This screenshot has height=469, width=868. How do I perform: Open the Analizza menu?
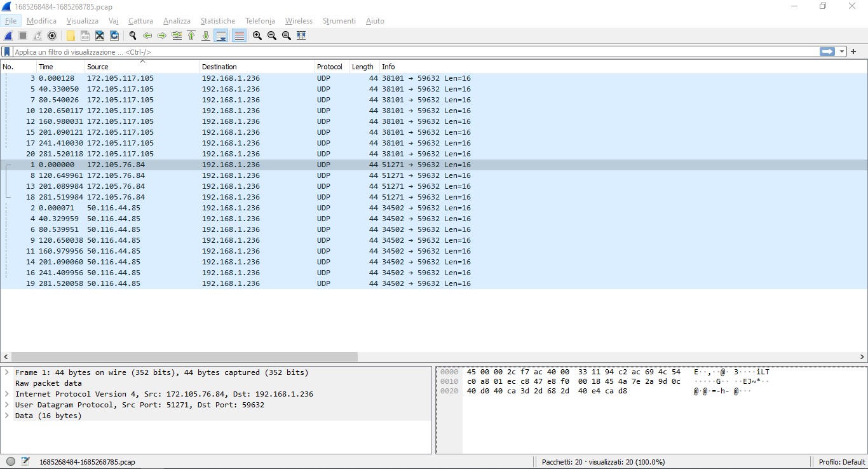click(177, 21)
